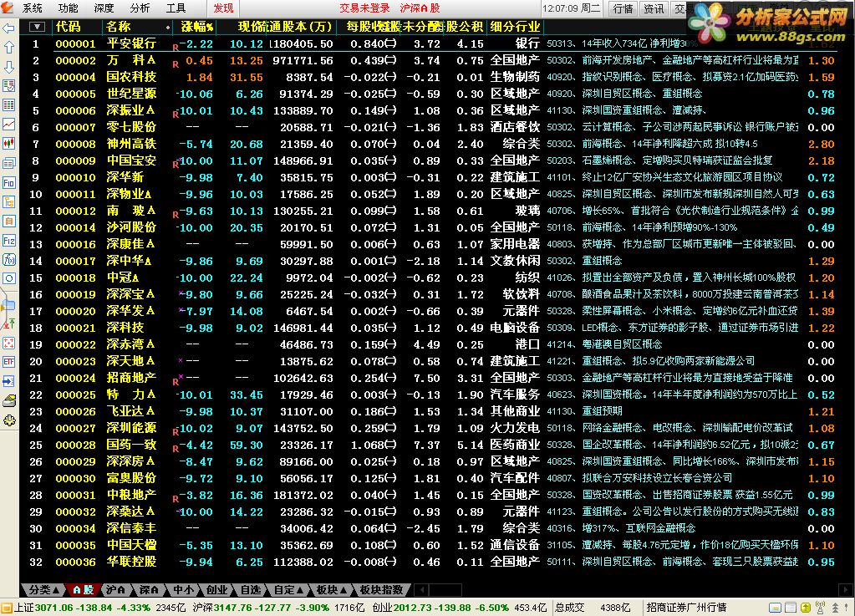The height and width of the screenshot is (616, 855).
Task: Click the circle-in-square sidebar icon
Action: pos(8,278)
